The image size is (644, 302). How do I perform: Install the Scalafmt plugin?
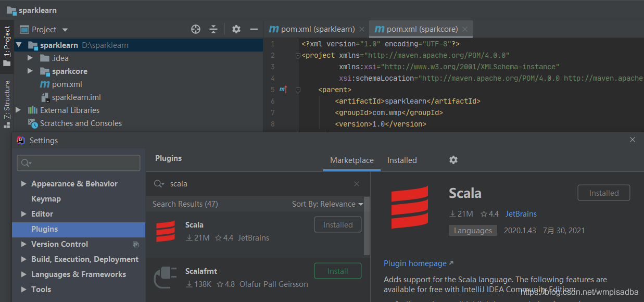[x=338, y=271]
